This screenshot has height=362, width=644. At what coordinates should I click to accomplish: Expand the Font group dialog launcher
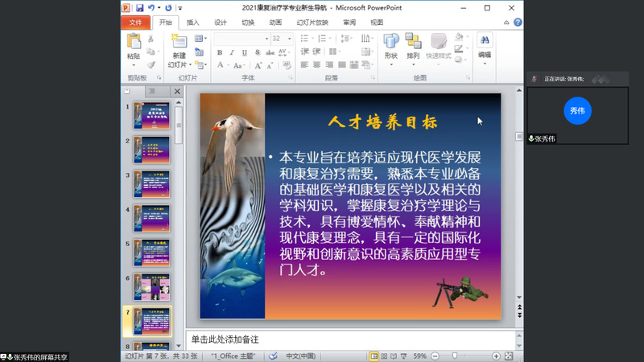(x=291, y=78)
